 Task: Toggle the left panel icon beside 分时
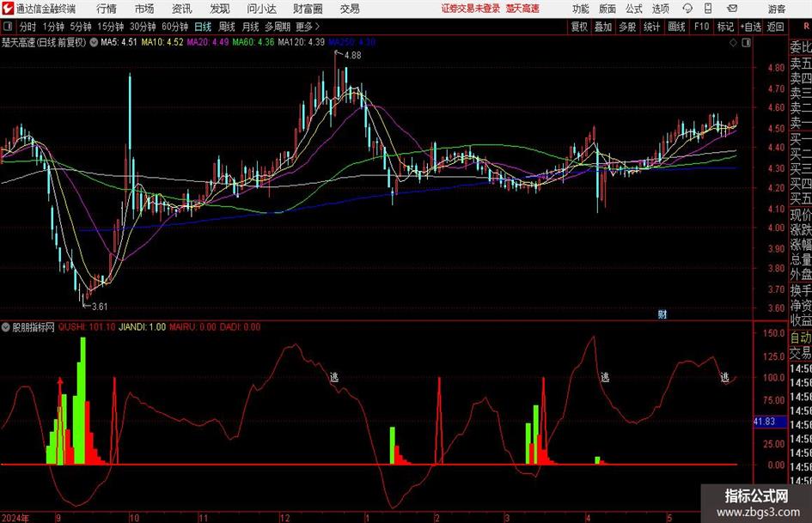(x=8, y=27)
